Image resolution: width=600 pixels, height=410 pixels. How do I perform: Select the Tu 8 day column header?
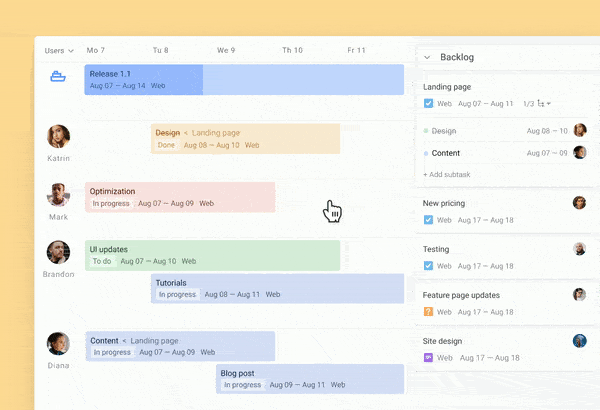161,50
